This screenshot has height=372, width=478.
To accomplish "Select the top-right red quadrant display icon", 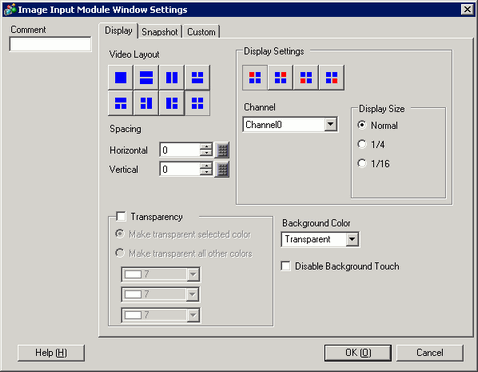I will [281, 78].
